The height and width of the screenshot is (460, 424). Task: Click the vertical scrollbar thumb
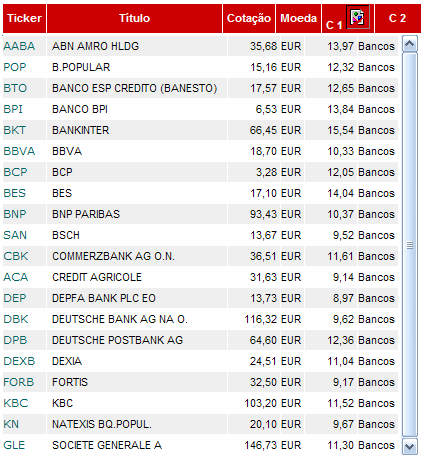point(410,245)
